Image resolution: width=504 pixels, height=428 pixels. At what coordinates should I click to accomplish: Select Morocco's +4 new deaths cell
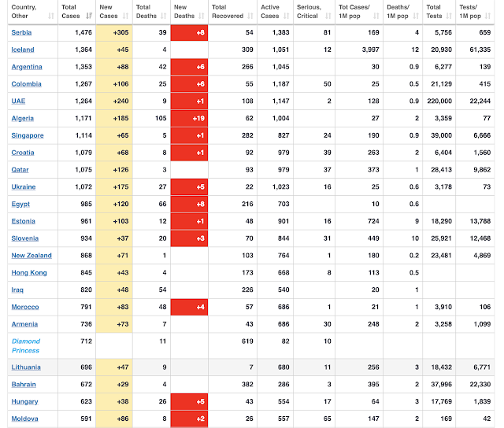(189, 307)
